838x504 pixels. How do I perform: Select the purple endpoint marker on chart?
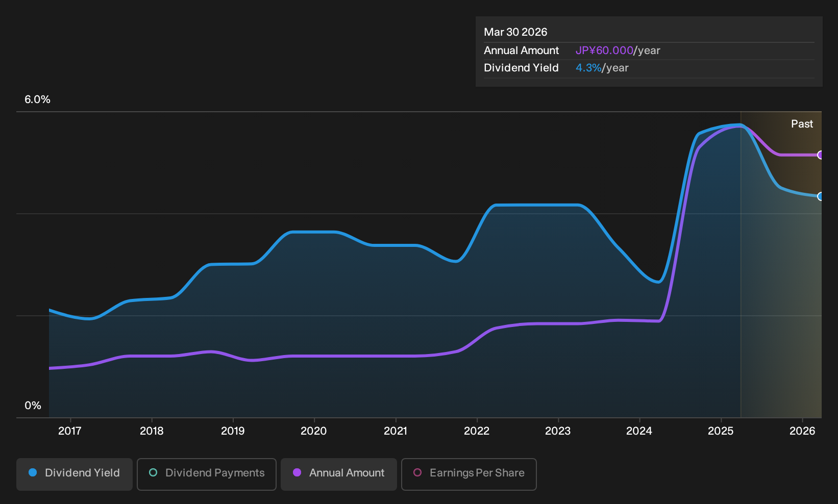[820, 155]
